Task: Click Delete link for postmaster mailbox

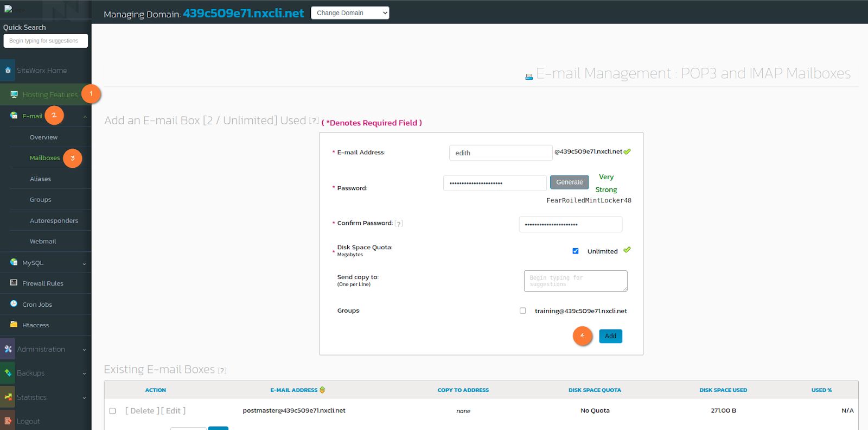Action: pyautogui.click(x=142, y=411)
